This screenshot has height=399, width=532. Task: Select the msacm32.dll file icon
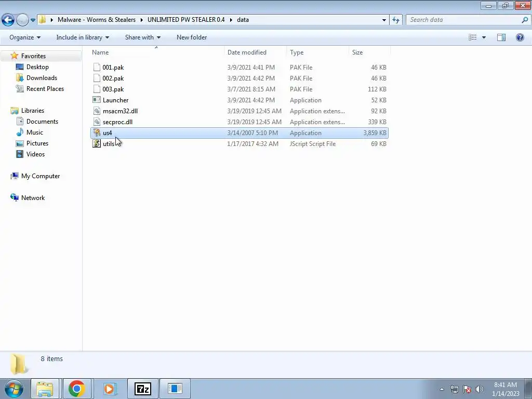[x=97, y=111]
